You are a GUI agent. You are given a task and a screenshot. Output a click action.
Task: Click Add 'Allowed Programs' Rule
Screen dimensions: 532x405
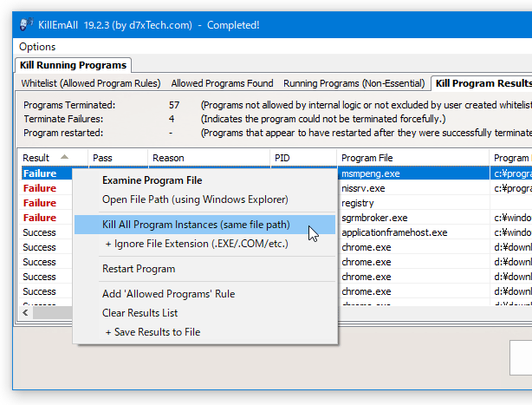point(168,294)
